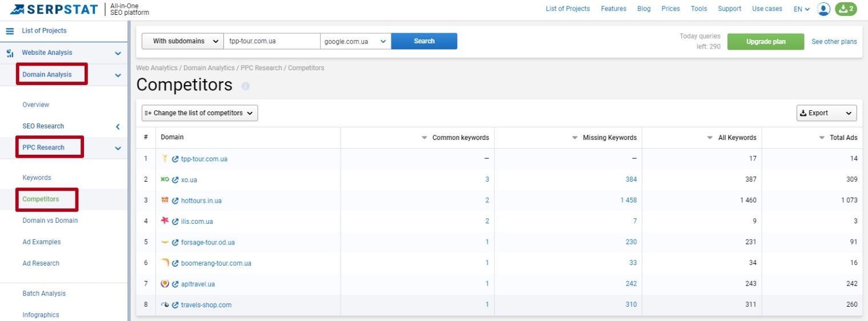Open the Overview sidebar item

35,105
